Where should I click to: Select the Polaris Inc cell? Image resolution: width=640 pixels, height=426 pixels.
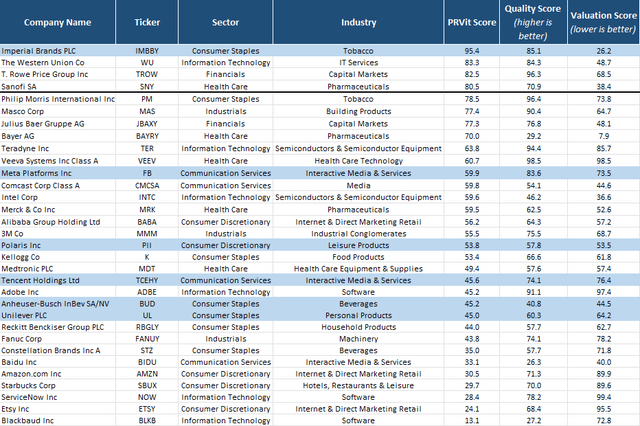tap(58, 246)
